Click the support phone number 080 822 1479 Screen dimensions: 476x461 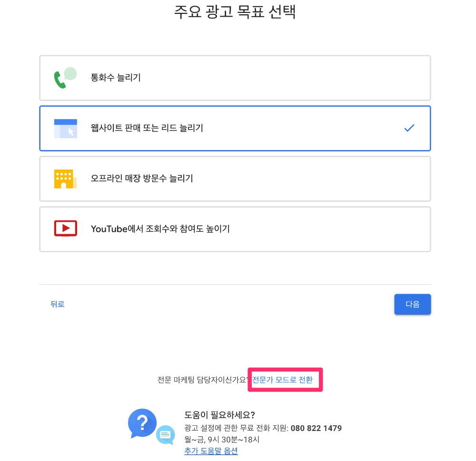coord(316,428)
